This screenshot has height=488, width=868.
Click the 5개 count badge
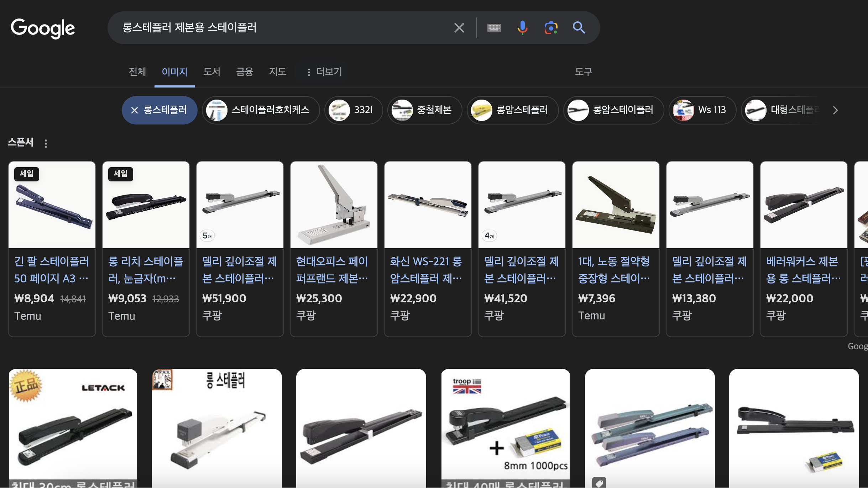(207, 235)
